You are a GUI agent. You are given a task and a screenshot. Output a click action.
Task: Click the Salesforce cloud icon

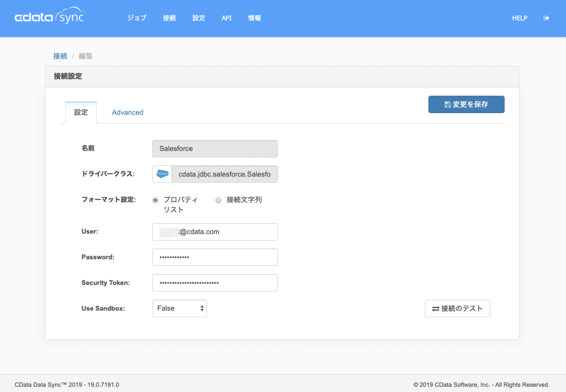[x=162, y=174]
